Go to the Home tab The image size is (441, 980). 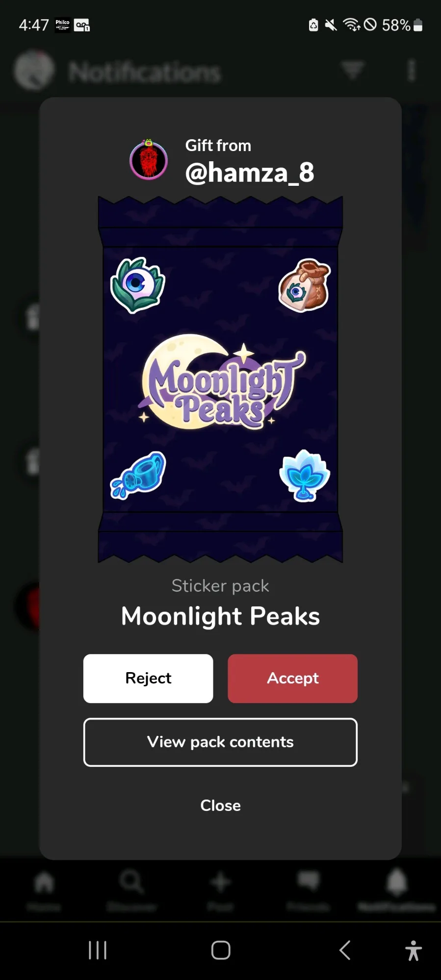(x=44, y=891)
